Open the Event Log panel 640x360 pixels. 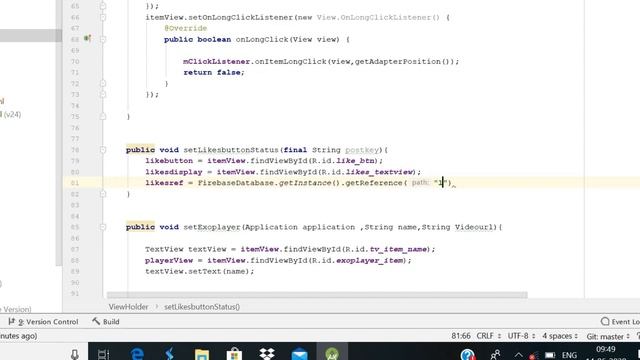click(x=620, y=322)
